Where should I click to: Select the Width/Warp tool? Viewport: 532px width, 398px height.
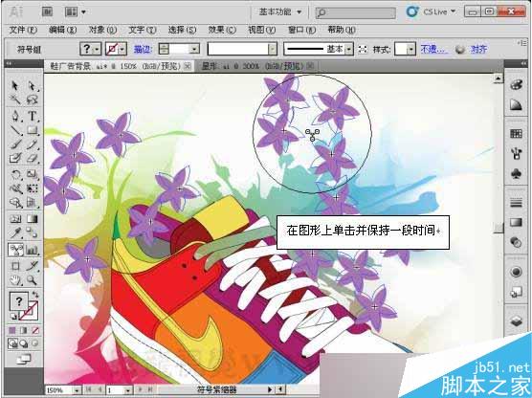15,188
